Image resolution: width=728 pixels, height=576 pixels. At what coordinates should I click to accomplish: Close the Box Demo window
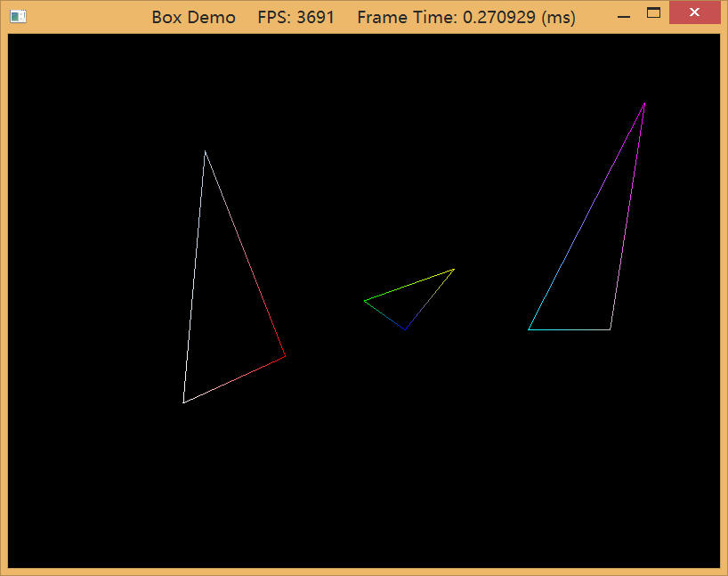point(694,12)
